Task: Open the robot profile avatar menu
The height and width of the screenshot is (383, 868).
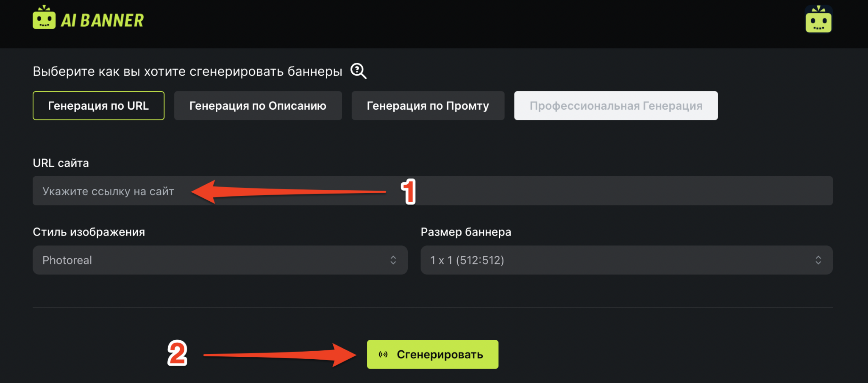Action: [818, 19]
